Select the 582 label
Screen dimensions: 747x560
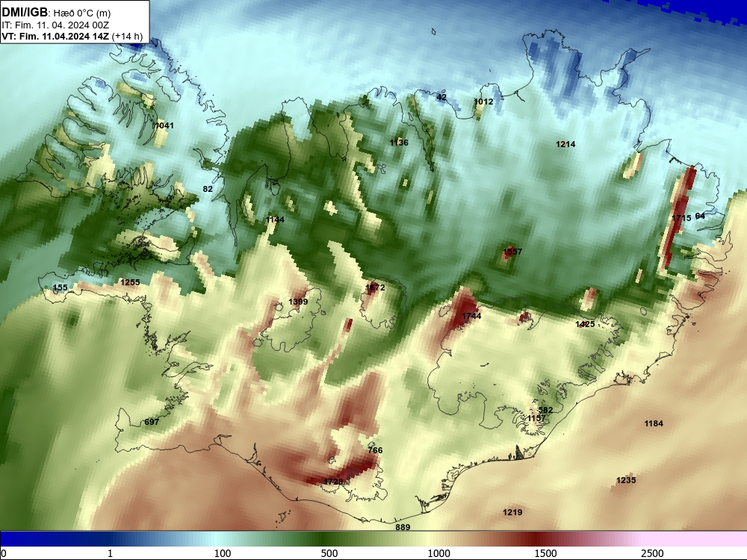click(x=545, y=410)
